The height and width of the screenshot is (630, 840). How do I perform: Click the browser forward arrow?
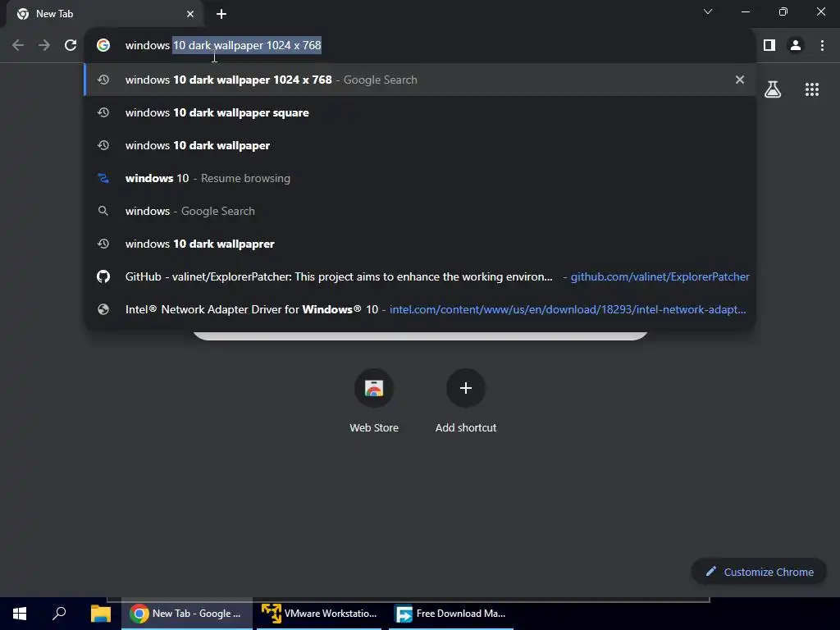[44, 46]
